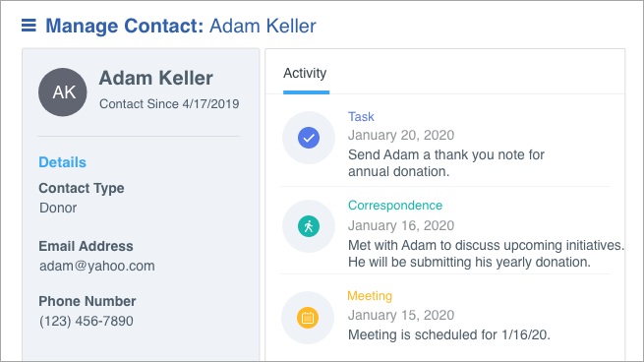Open the Task activity type link
Screen dimensions: 644x362
click(361, 117)
